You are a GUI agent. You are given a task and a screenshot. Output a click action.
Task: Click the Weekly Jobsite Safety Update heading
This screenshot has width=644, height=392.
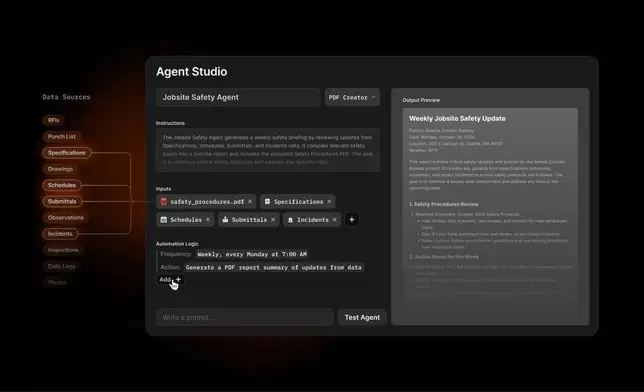[457, 118]
